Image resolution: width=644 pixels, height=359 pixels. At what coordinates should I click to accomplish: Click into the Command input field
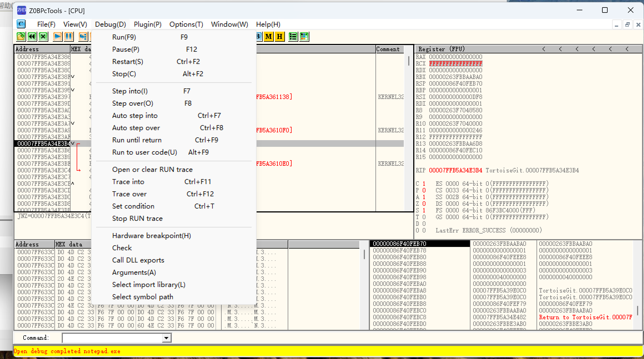tap(112, 338)
